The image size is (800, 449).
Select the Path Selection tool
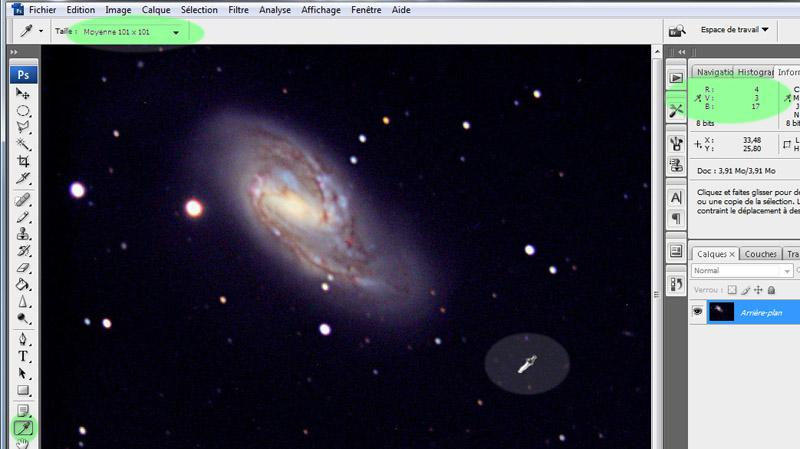click(22, 373)
